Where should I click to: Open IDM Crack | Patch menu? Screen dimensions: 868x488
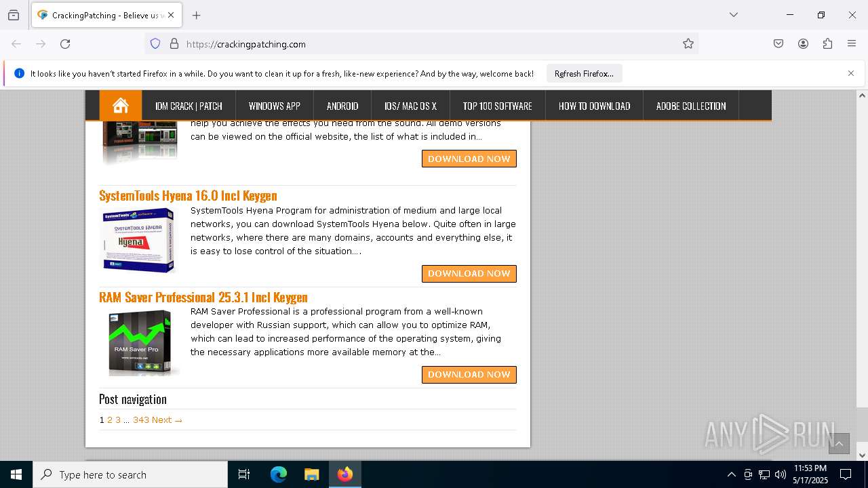(x=189, y=106)
